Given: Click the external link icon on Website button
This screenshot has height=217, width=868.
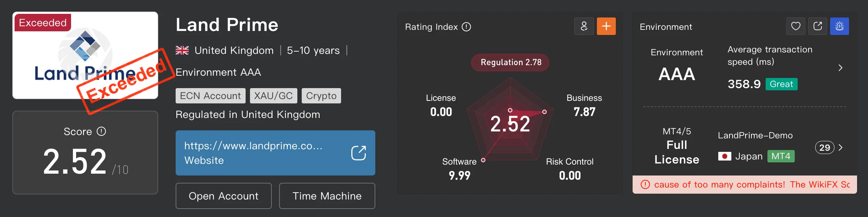Looking at the screenshot, I should point(359,153).
